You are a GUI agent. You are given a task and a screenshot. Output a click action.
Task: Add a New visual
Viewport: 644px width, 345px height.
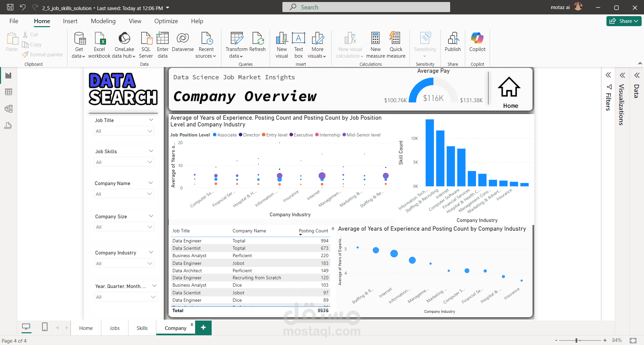click(x=282, y=45)
